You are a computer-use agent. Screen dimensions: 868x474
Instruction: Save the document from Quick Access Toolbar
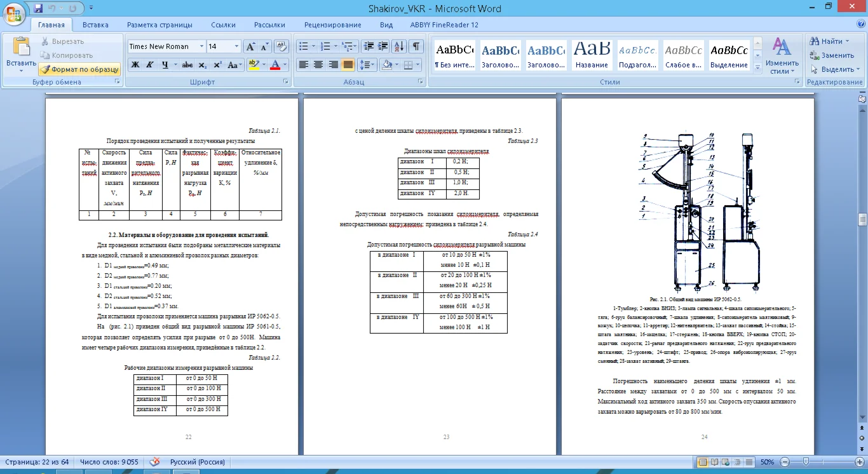coord(39,9)
